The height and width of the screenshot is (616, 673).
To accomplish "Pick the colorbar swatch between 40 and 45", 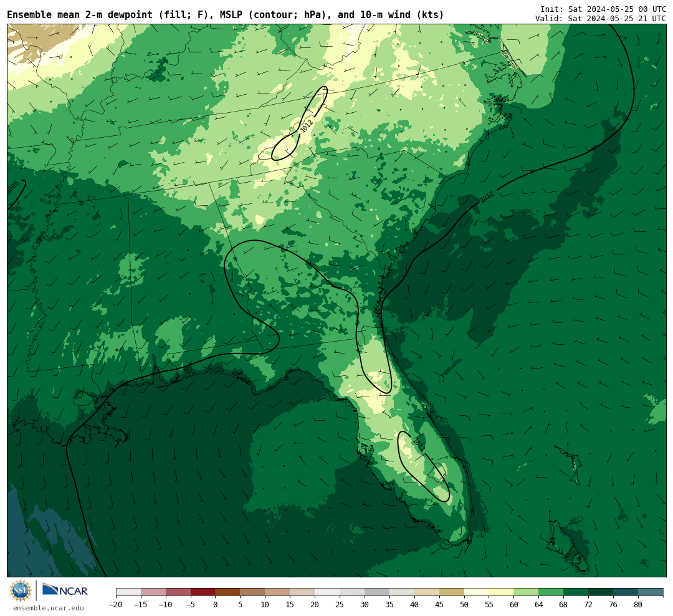I will point(427,592).
